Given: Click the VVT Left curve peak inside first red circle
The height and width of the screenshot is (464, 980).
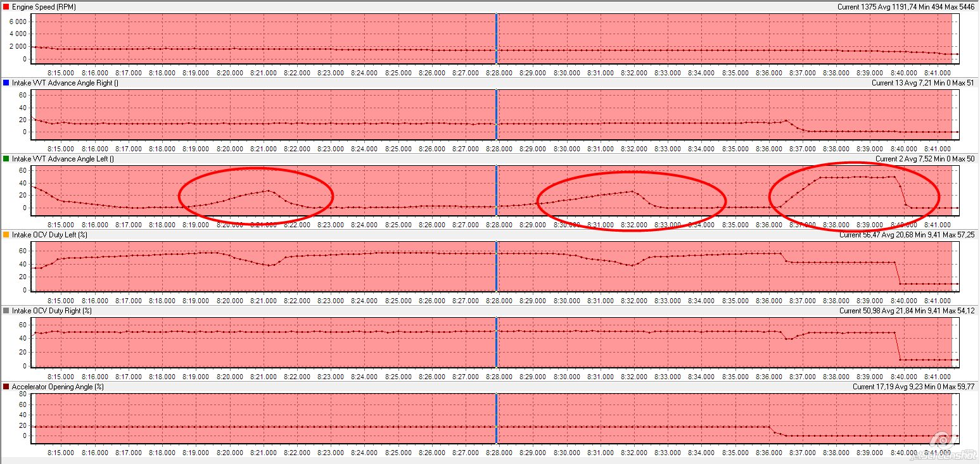Looking at the screenshot, I should (269, 190).
